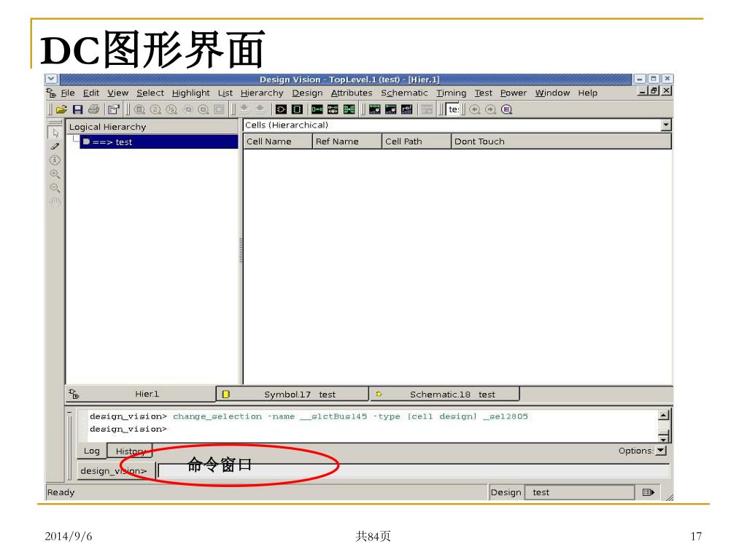747x560 pixels.
Task: Switch to the Log tab
Action: [91, 451]
